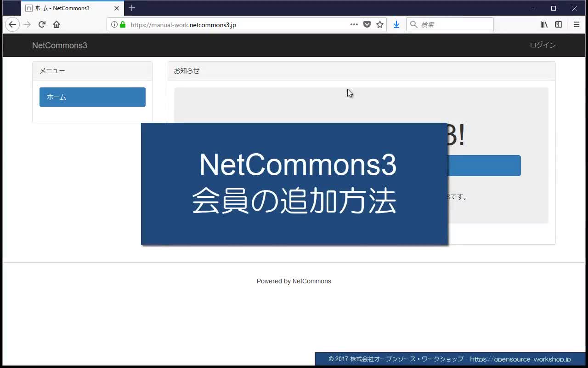Show site information icon in address bar
This screenshot has width=588, height=368.
(x=114, y=24)
